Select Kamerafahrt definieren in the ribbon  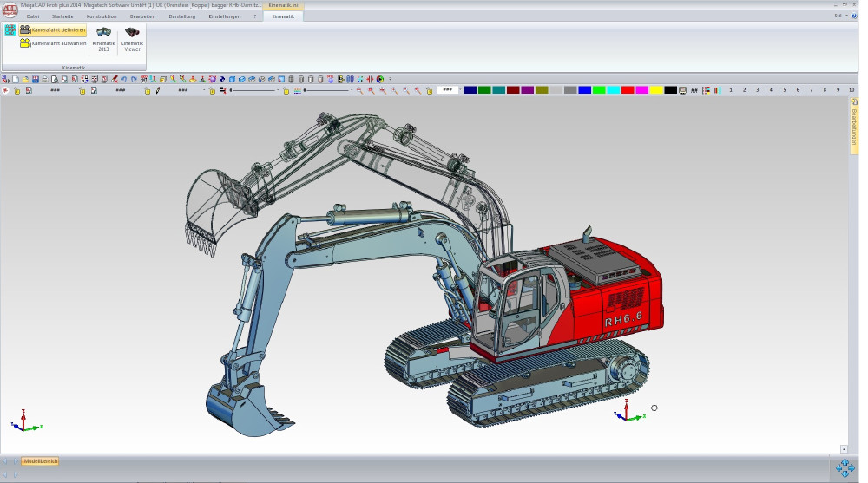(53, 29)
